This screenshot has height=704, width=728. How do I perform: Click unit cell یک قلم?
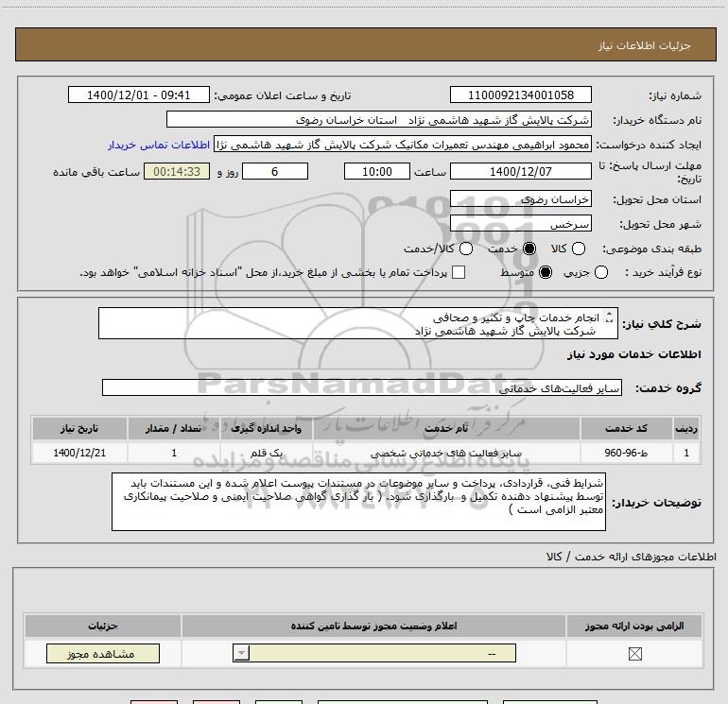pyautogui.click(x=266, y=453)
